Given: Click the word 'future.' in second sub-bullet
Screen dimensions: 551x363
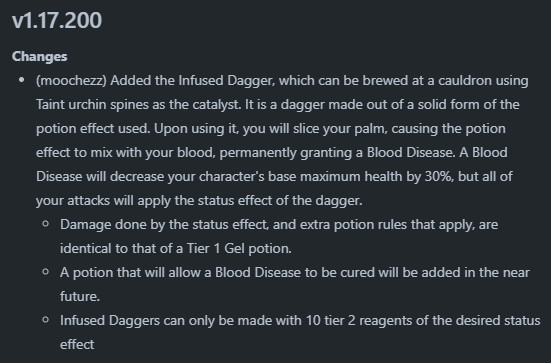Looking at the screenshot, I should coord(80,296).
